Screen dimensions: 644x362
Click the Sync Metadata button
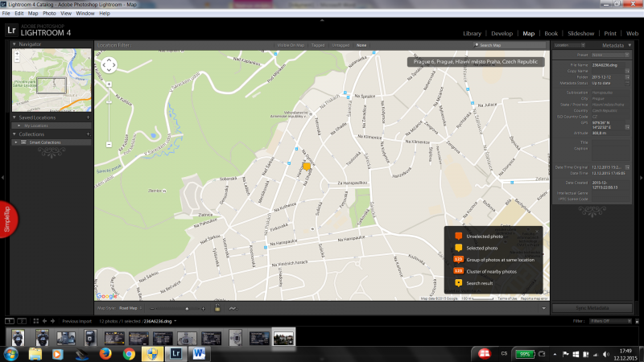(592, 308)
